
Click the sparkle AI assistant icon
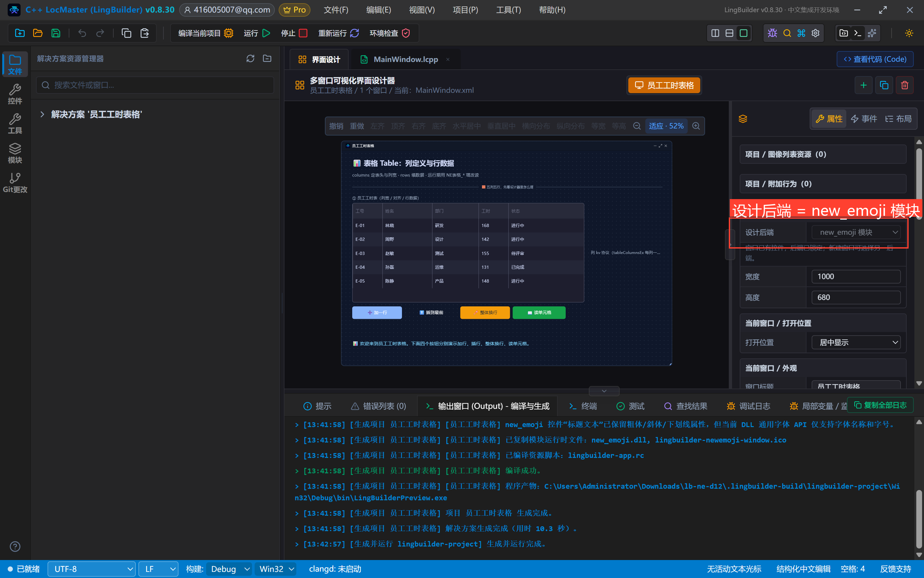872,33
